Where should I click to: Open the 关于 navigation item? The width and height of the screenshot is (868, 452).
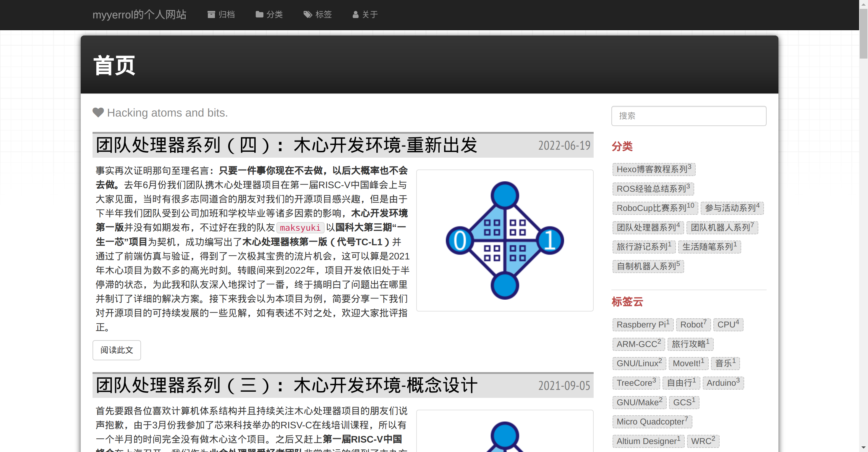(365, 14)
